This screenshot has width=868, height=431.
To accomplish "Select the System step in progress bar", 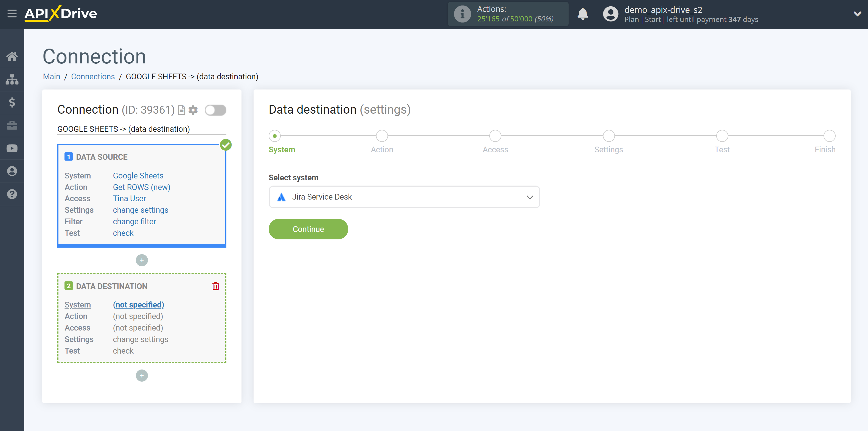I will click(x=275, y=135).
